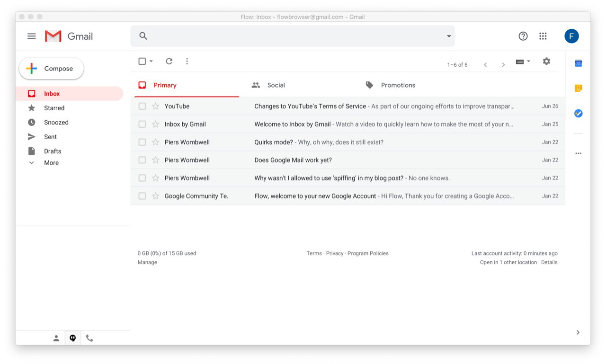Open Google Keep side panel
Viewport: 606px width, 364px height.
(x=578, y=88)
